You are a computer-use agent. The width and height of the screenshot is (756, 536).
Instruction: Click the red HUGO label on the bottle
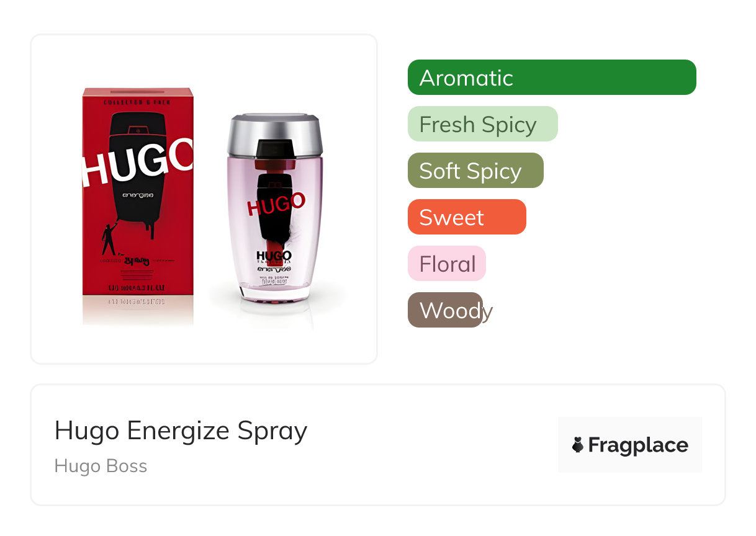pyautogui.click(x=276, y=203)
